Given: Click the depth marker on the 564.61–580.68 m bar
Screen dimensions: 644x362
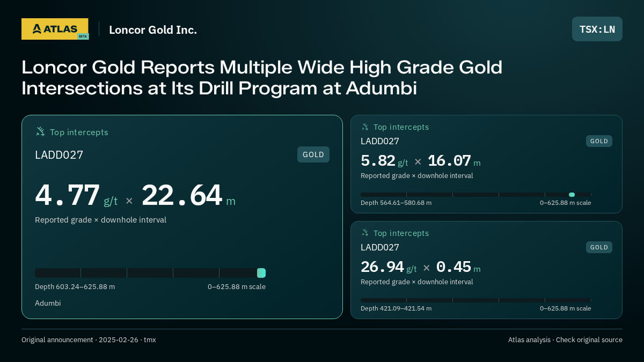Looking at the screenshot, I should coord(572,195).
